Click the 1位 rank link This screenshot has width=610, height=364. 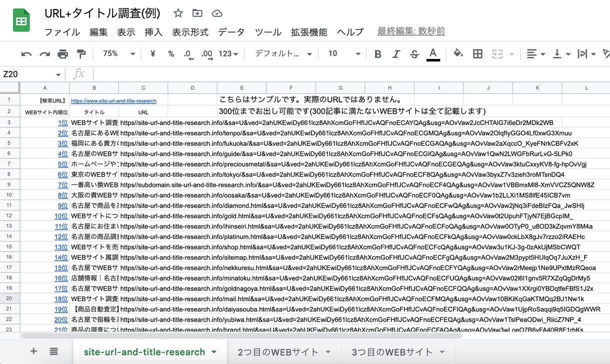pyautogui.click(x=62, y=122)
